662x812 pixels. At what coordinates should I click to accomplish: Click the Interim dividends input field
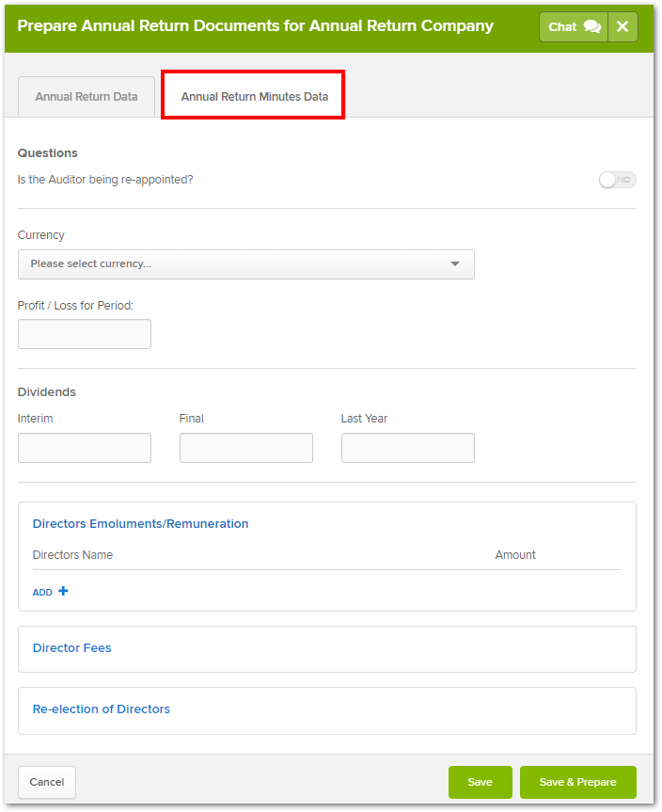click(x=85, y=448)
